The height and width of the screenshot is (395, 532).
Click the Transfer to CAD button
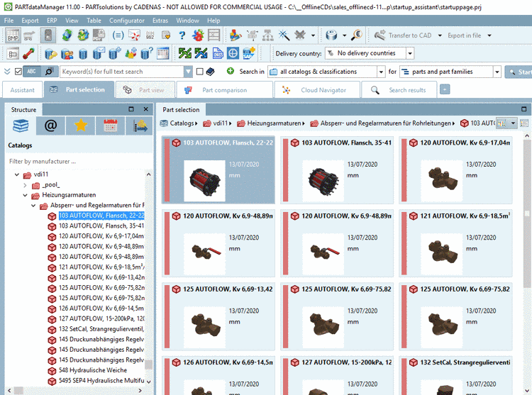click(x=403, y=35)
